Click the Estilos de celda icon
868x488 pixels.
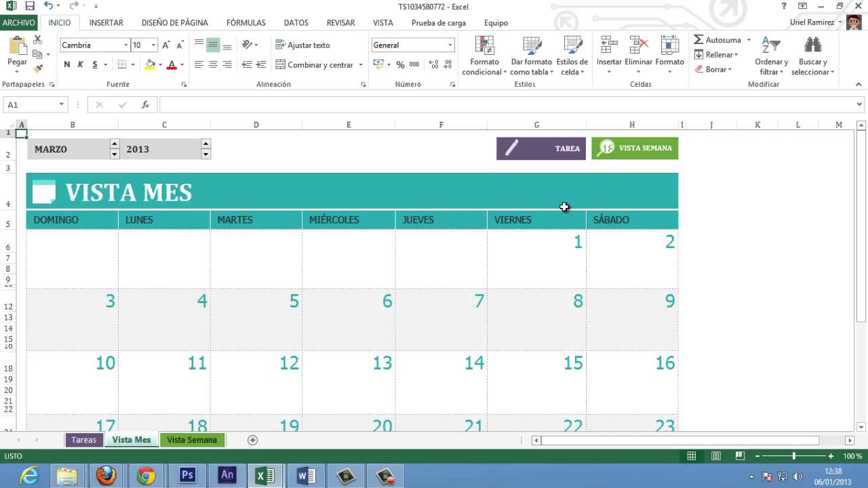[572, 46]
